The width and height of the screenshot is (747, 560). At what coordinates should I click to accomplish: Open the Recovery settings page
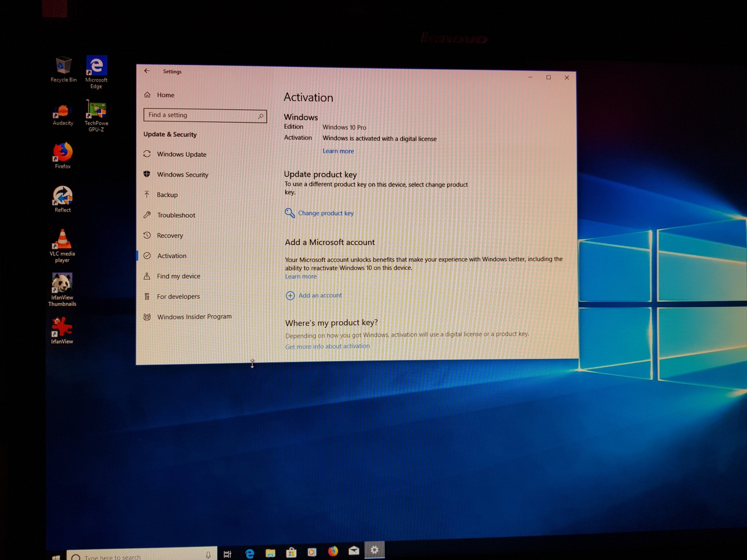(x=170, y=236)
